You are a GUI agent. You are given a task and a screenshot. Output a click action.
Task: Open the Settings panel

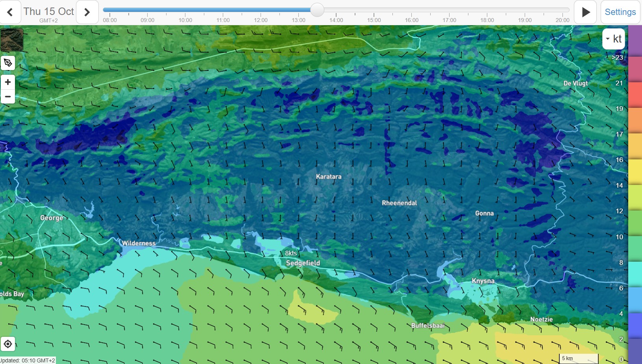click(x=620, y=12)
